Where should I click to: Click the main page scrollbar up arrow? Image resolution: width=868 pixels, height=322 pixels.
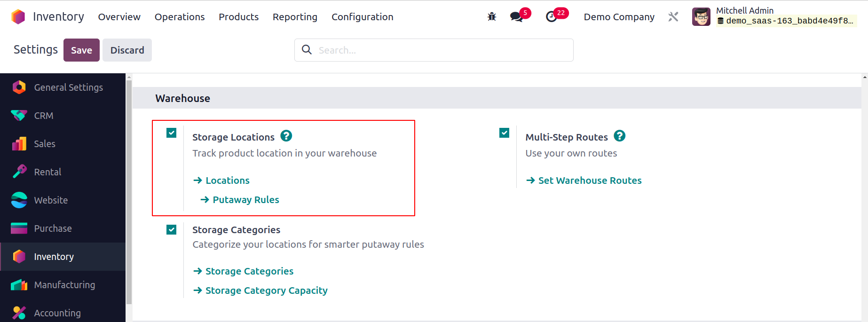[865, 77]
